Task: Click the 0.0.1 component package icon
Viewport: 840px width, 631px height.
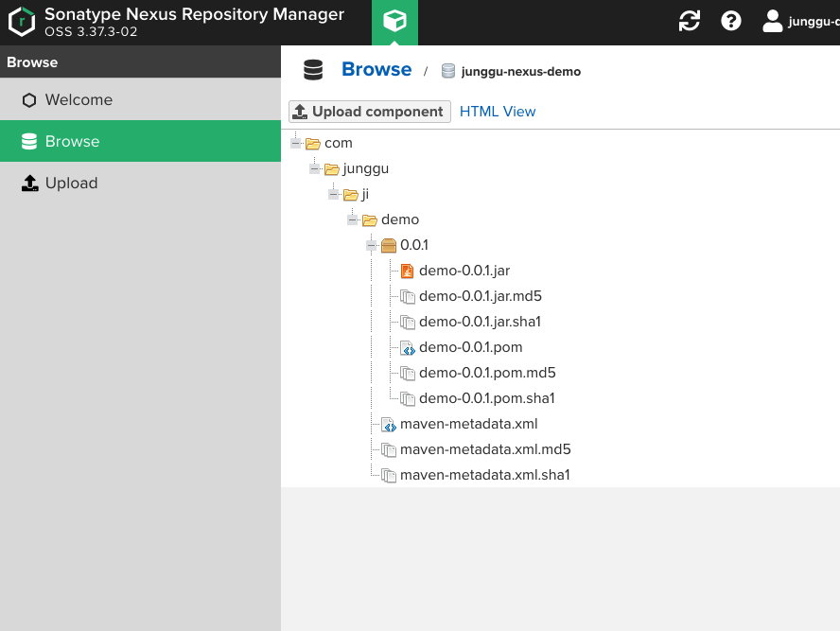Action: [388, 245]
